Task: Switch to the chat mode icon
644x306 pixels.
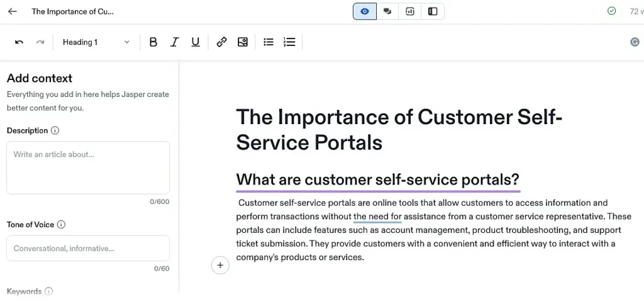Action: [387, 11]
